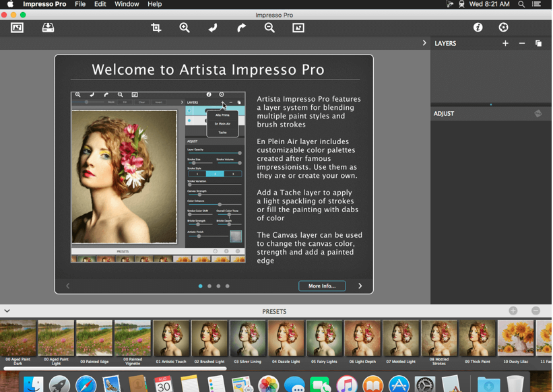Image resolution: width=553 pixels, height=392 pixels.
Task: Open the info icon in toolbar
Action: 478,27
